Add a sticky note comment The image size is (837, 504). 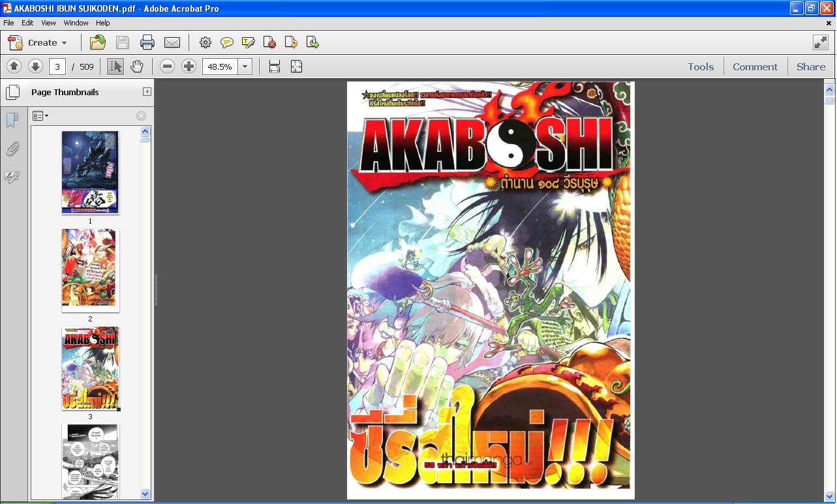(227, 43)
